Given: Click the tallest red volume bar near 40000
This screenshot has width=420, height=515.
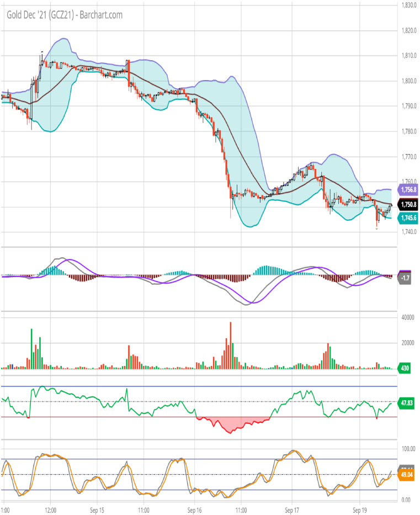Looking at the screenshot, I should pos(231,346).
